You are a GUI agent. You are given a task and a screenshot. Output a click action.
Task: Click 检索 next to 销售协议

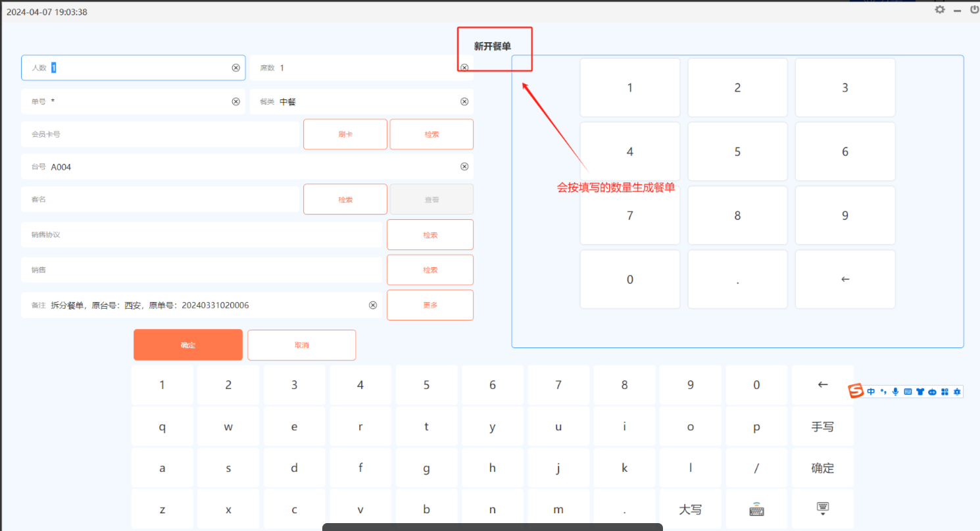(x=430, y=235)
